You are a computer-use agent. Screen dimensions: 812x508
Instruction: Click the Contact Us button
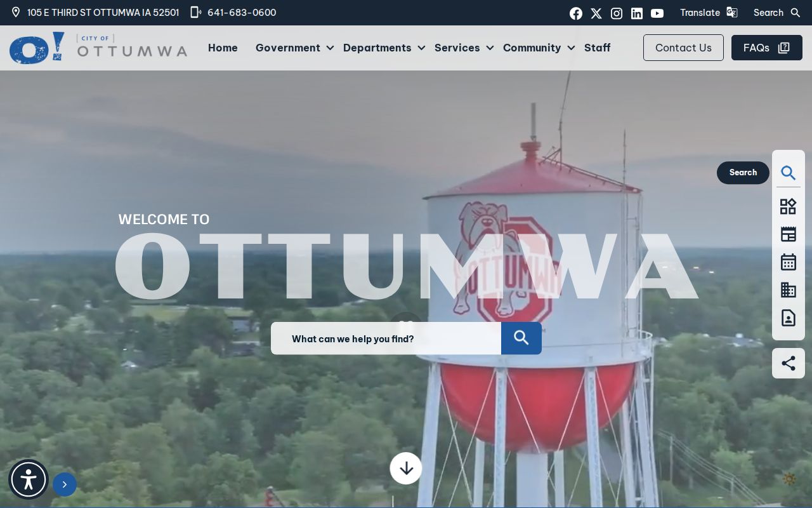683,48
